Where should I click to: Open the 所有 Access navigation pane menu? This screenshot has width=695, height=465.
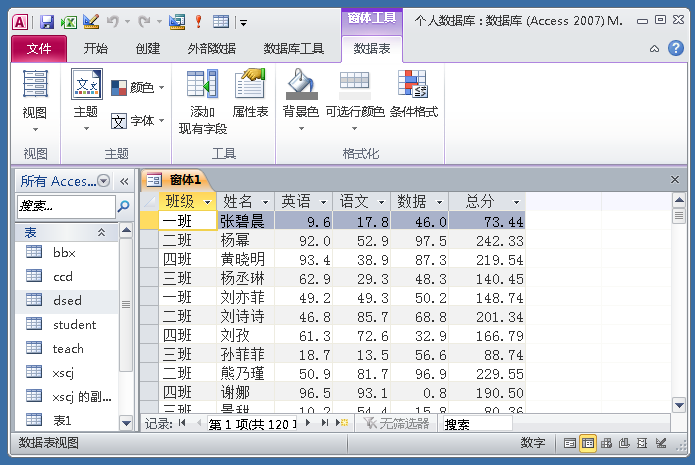pos(104,181)
